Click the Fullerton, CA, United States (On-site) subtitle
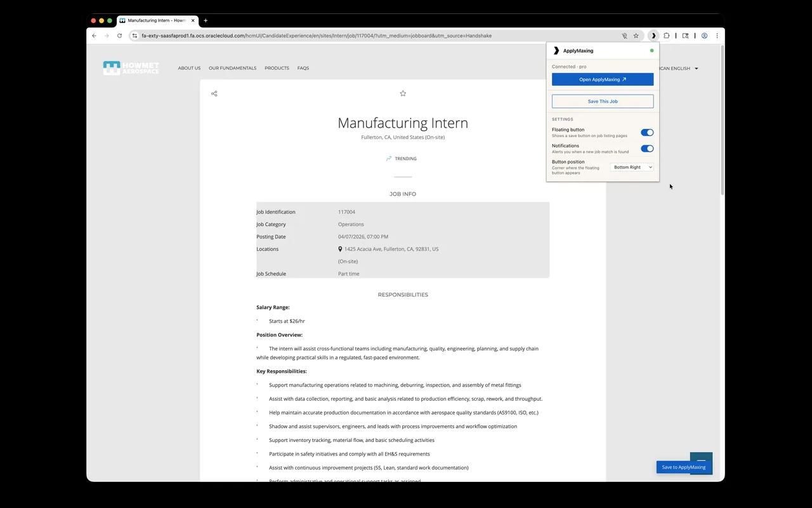 point(403,137)
